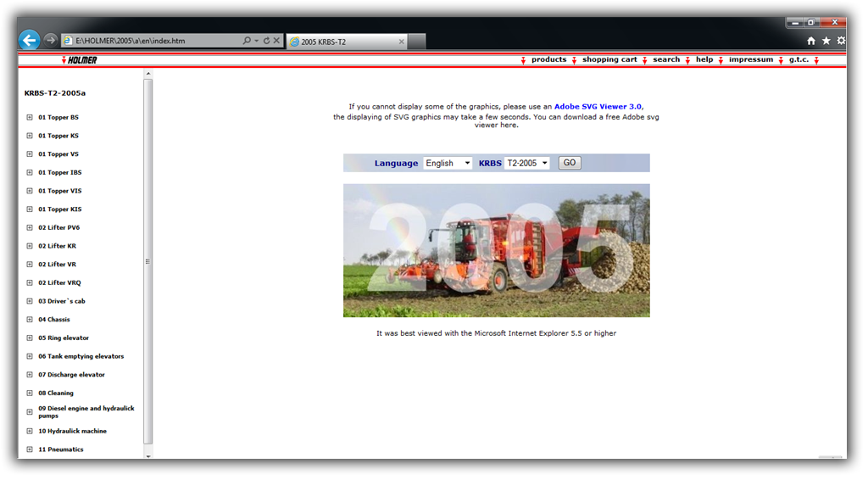This screenshot has height=480, width=868.
Task: Expand the 08 Cleaning node
Action: click(30, 393)
